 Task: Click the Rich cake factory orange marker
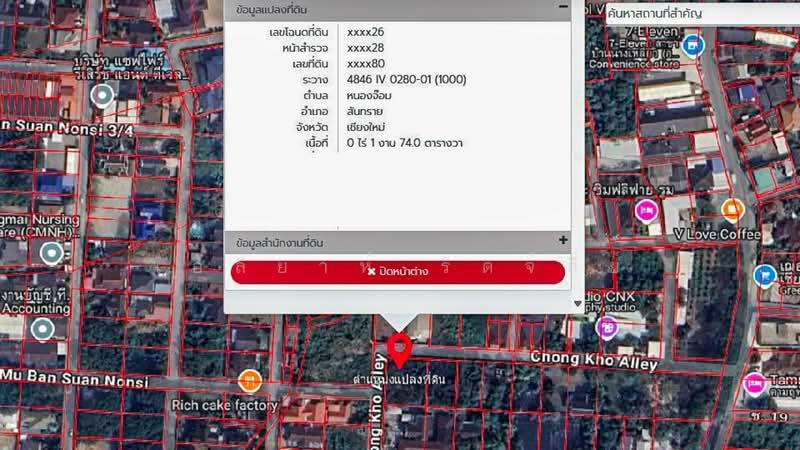coord(249,380)
